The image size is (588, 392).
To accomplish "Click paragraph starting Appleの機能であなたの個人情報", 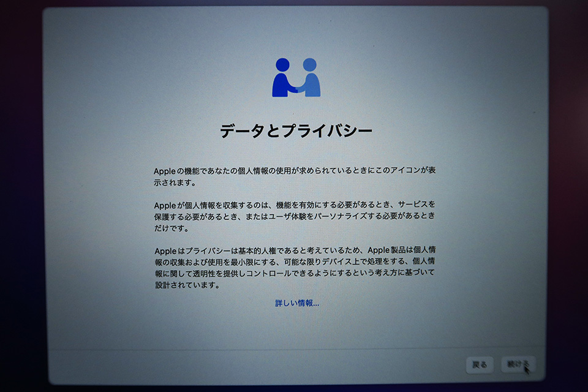I will click(x=295, y=176).
